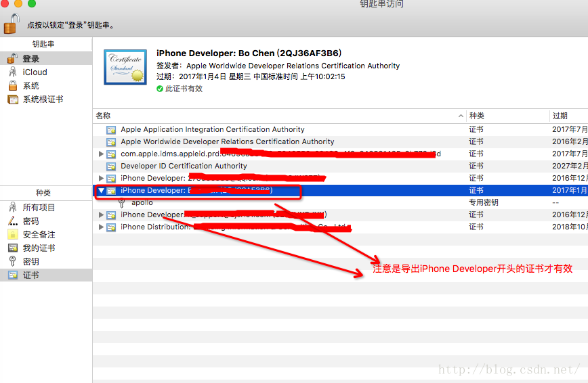Expand the iPhone Distribution certificate
This screenshot has width=588, height=383.
click(101, 227)
